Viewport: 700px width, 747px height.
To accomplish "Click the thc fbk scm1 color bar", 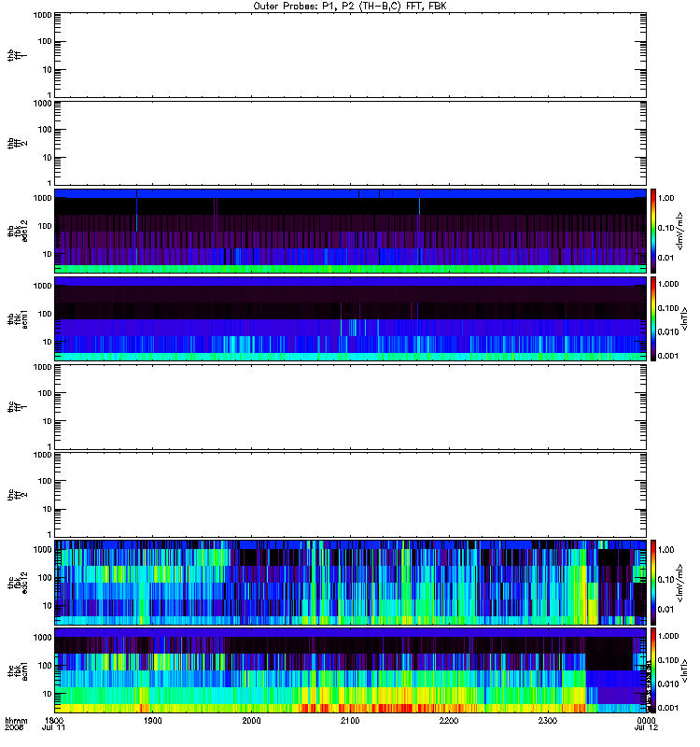I will pyautogui.click(x=653, y=669).
